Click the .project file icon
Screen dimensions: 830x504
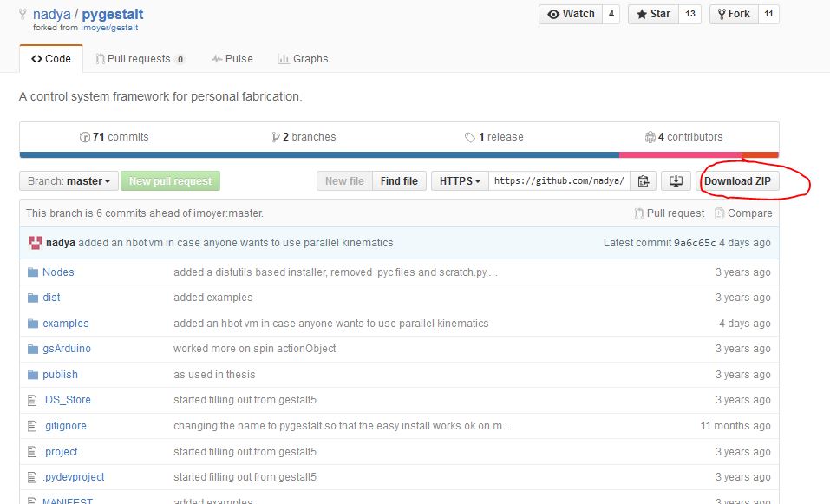pyautogui.click(x=32, y=452)
